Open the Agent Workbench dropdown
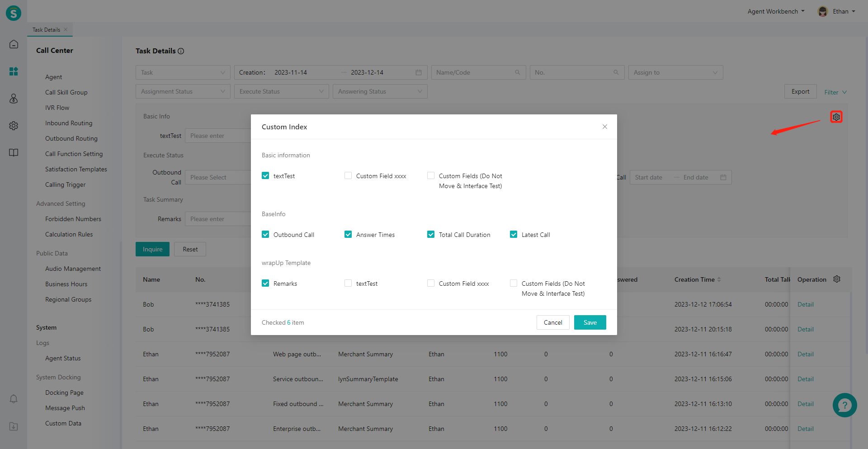Image resolution: width=868 pixels, height=449 pixels. click(776, 11)
